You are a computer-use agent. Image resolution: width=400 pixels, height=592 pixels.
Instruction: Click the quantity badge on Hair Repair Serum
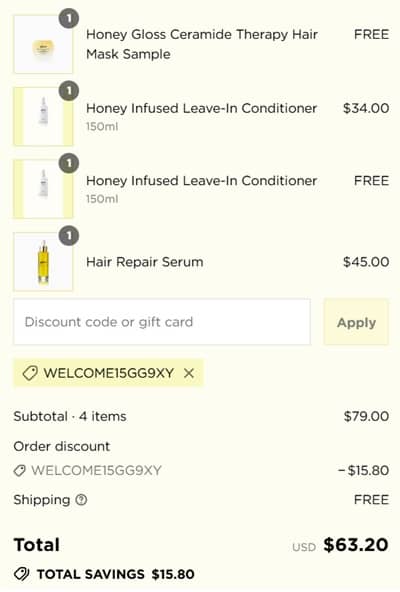point(69,236)
